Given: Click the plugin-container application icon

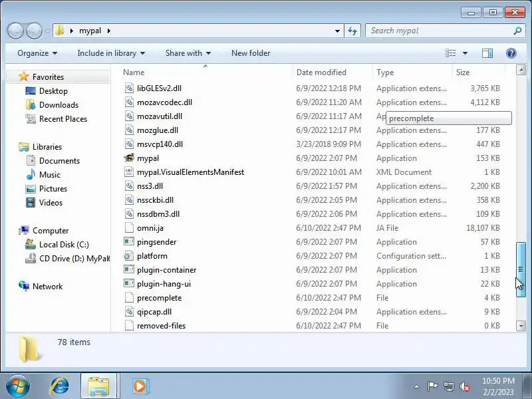Looking at the screenshot, I should pos(129,270).
